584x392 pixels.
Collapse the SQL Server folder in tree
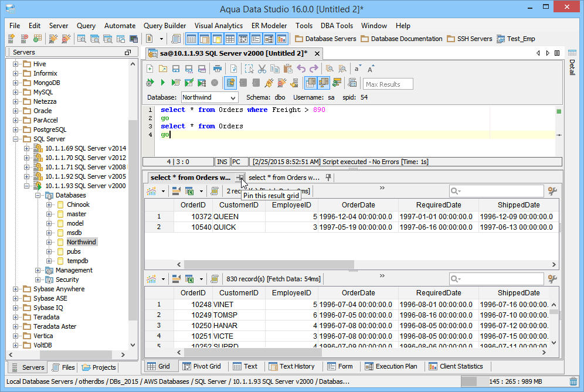pos(16,139)
